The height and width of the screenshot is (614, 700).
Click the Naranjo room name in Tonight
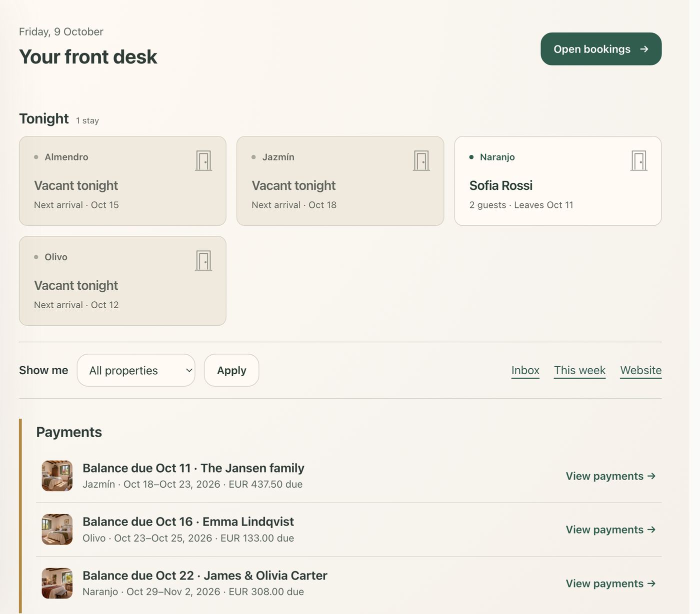click(x=497, y=157)
